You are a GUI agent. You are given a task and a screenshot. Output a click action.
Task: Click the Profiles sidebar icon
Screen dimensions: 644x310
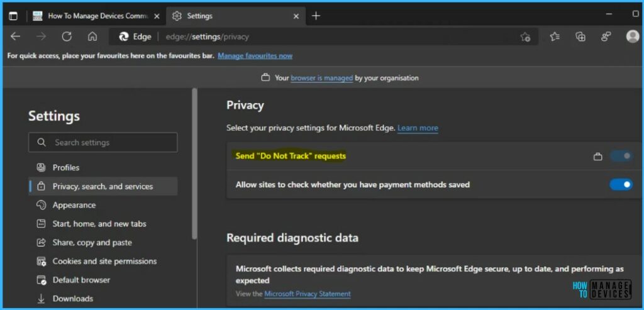click(x=41, y=167)
